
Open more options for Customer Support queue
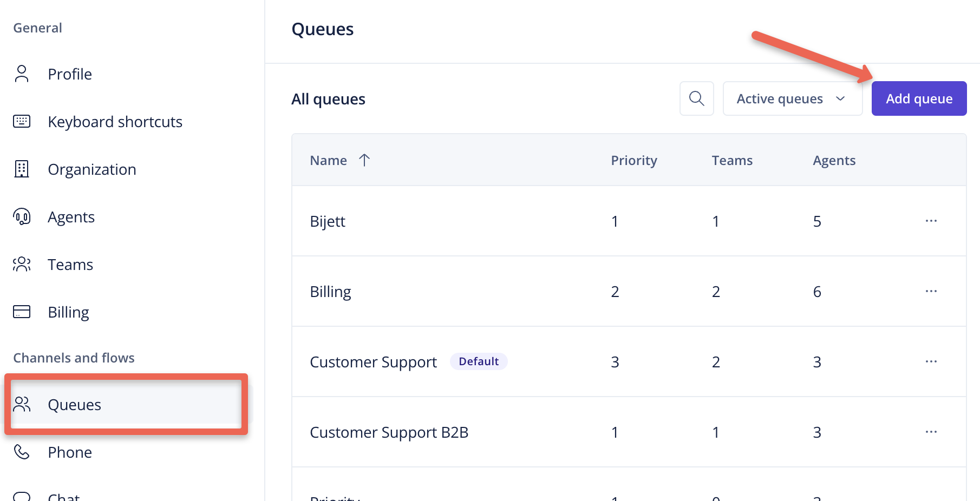pyautogui.click(x=931, y=361)
